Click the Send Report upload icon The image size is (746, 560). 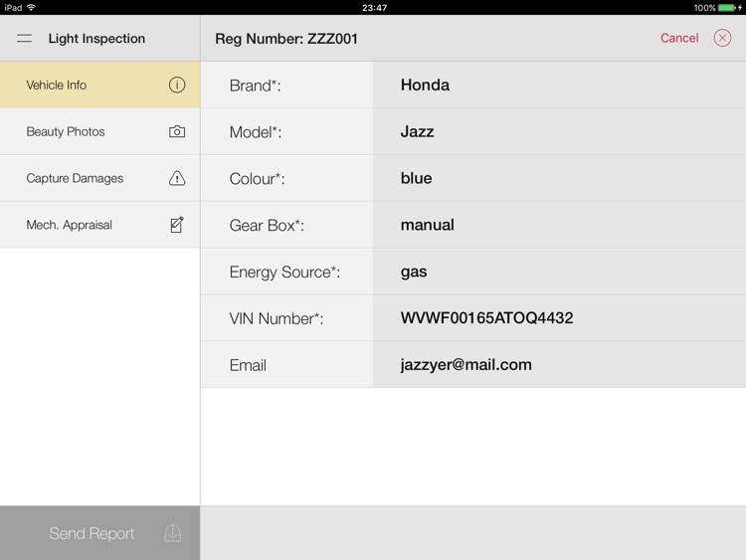[x=172, y=533]
